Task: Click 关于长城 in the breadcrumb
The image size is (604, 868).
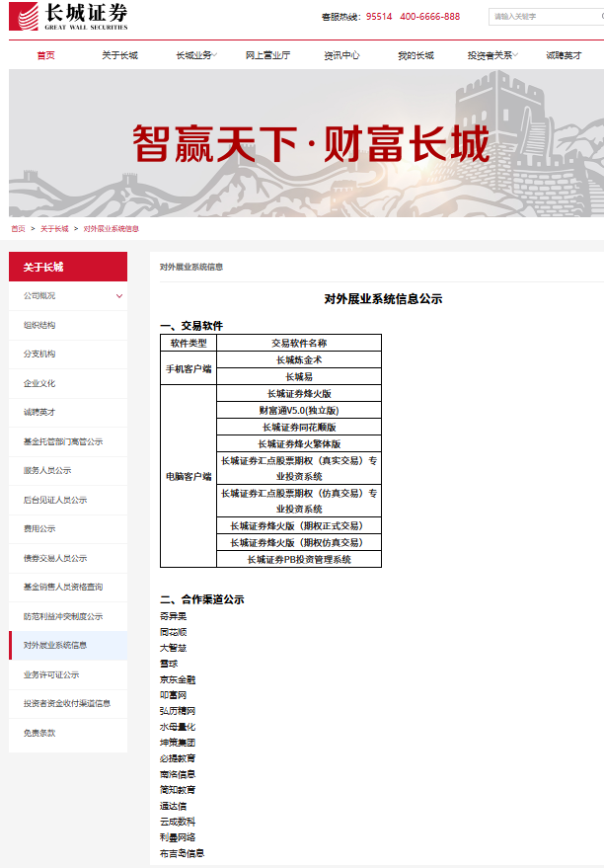Action: [54, 229]
